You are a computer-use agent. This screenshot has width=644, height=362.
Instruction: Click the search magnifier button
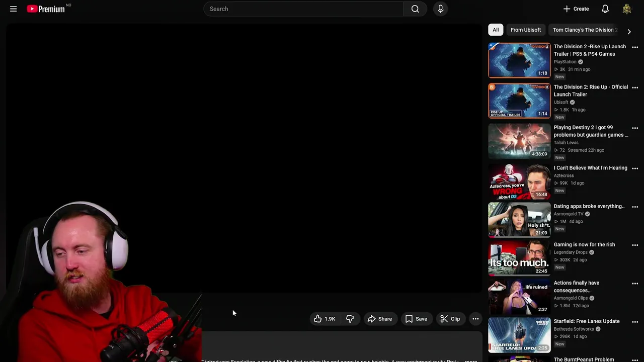point(415,9)
